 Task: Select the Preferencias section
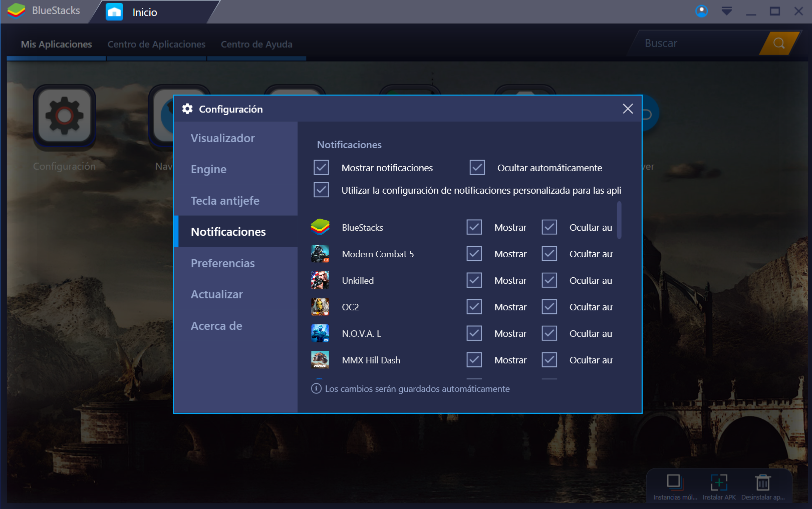pyautogui.click(x=223, y=263)
